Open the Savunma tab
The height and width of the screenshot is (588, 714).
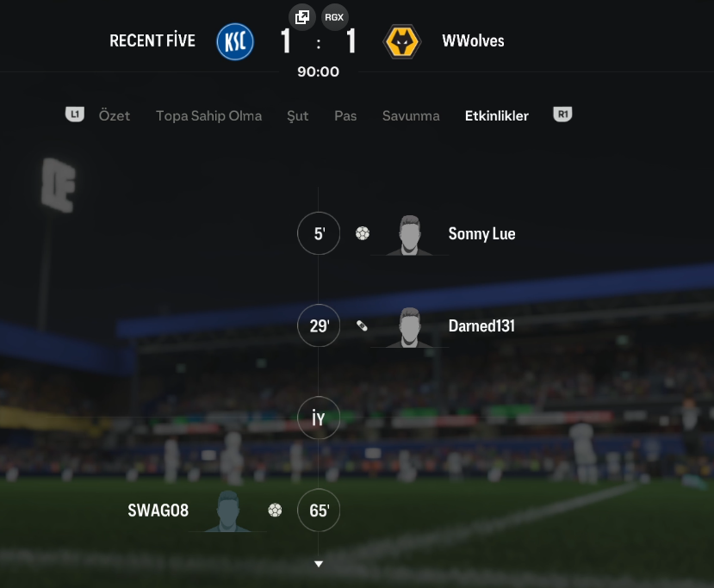411,115
